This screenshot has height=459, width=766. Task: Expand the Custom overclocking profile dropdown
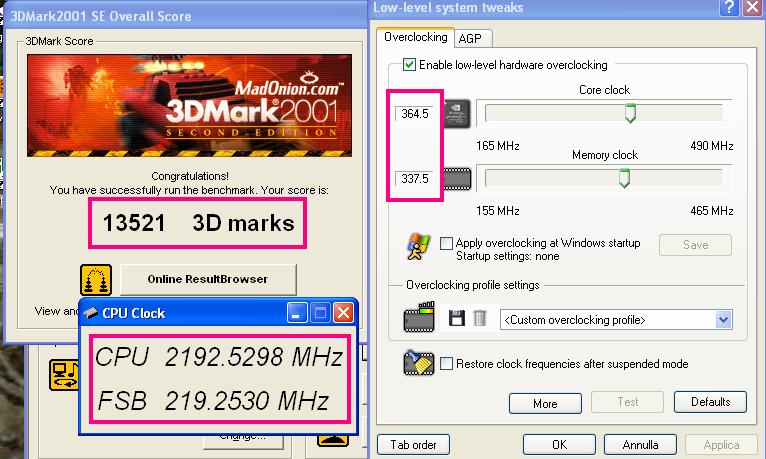click(x=723, y=320)
